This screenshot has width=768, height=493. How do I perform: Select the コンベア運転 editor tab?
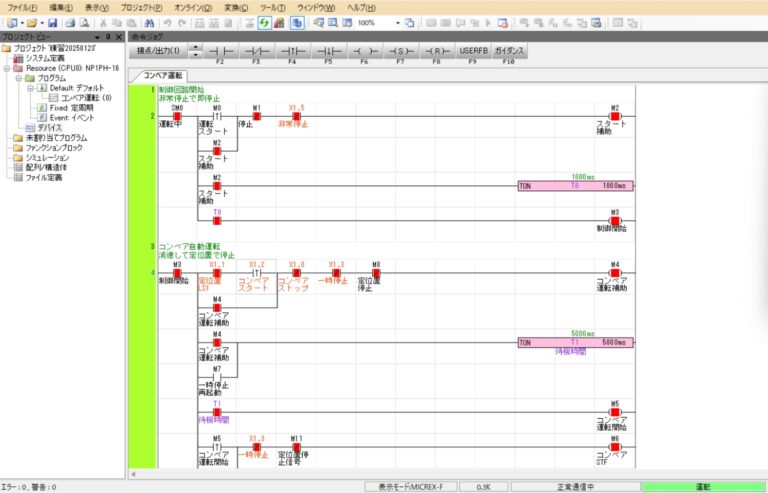pos(162,76)
